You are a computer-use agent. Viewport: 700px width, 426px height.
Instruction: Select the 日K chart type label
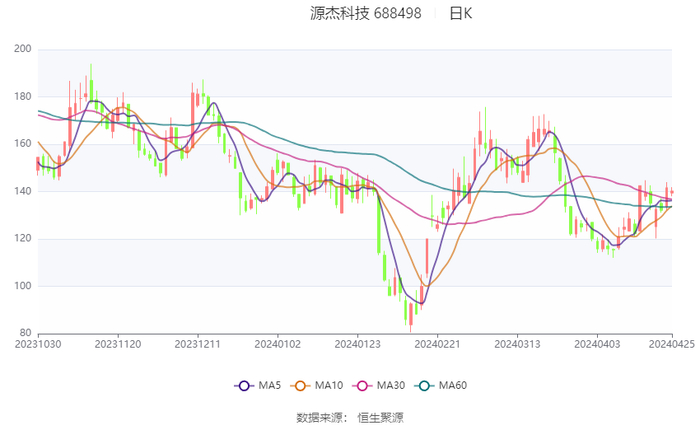460,14
